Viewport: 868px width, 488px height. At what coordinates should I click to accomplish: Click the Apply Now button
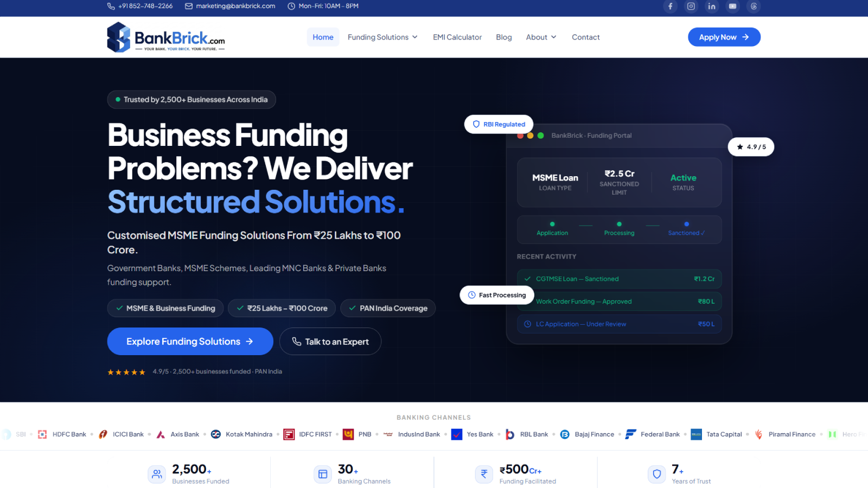(x=724, y=37)
